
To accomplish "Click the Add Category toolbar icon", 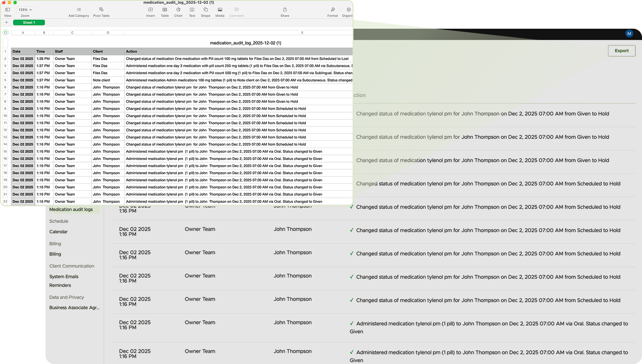I will pyautogui.click(x=79, y=10).
